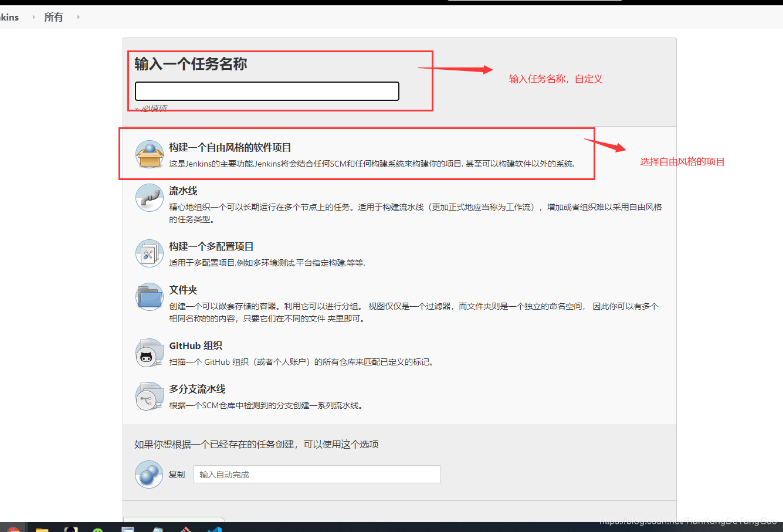The width and height of the screenshot is (783, 532).
Task: Expand the chevron after 所有 breadcrumb
Action: click(x=77, y=17)
